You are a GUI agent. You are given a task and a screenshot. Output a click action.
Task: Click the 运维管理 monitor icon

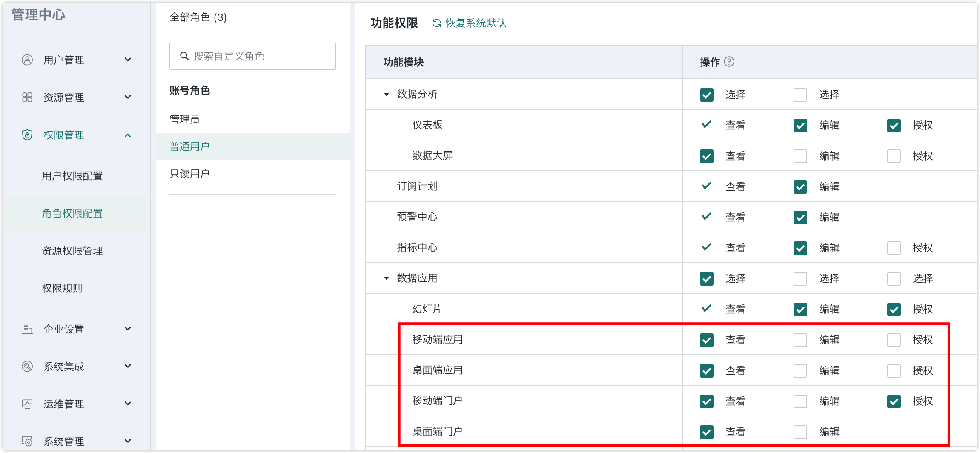coord(27,404)
